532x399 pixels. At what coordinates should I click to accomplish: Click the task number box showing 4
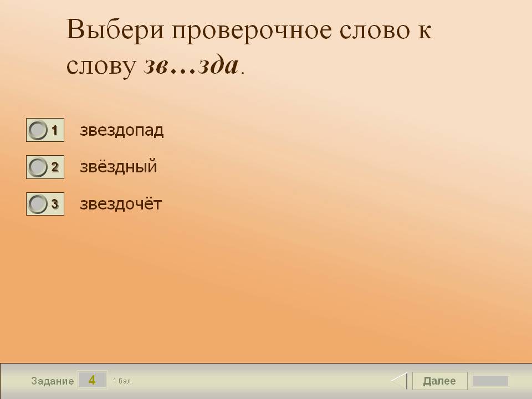pyautogui.click(x=92, y=380)
